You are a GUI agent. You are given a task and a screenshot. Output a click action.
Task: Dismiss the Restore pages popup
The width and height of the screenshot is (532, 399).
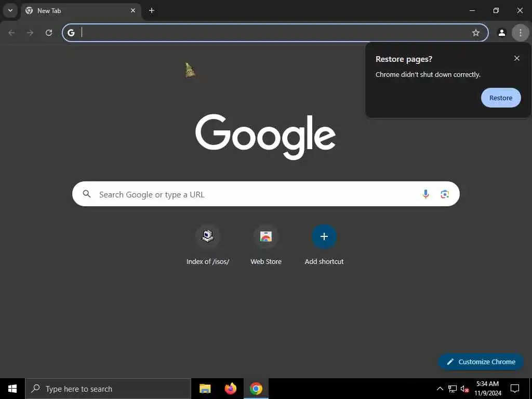coord(517,58)
